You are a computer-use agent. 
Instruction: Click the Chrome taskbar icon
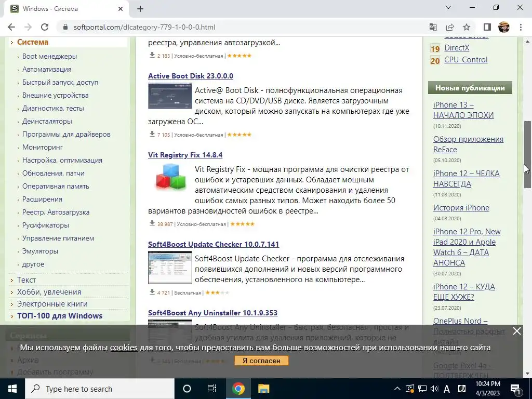point(238,389)
